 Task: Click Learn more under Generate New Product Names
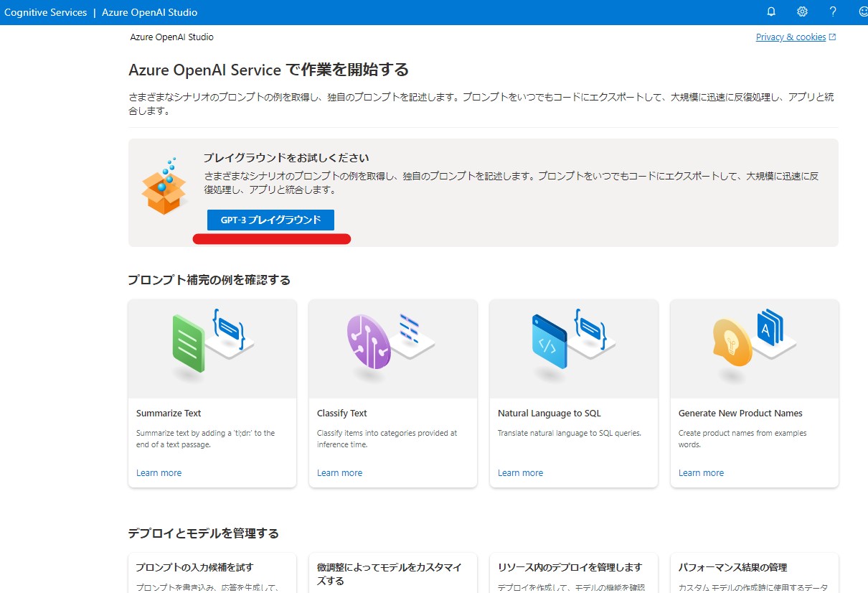click(701, 473)
